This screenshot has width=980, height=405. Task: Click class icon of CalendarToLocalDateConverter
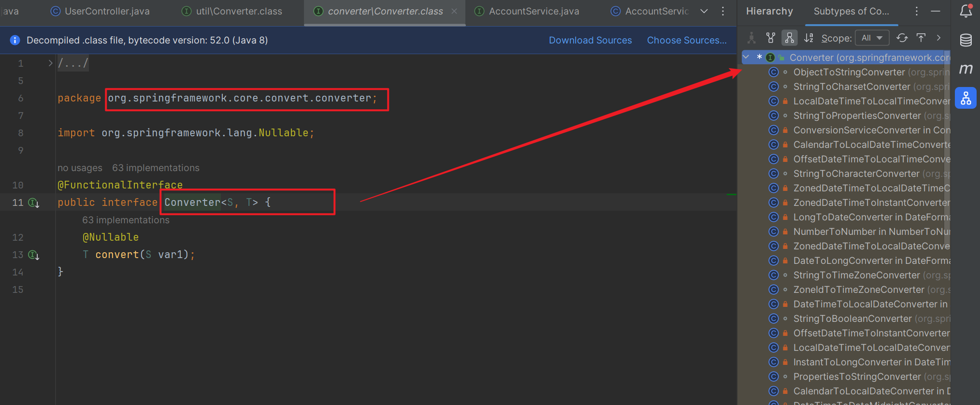[774, 391]
